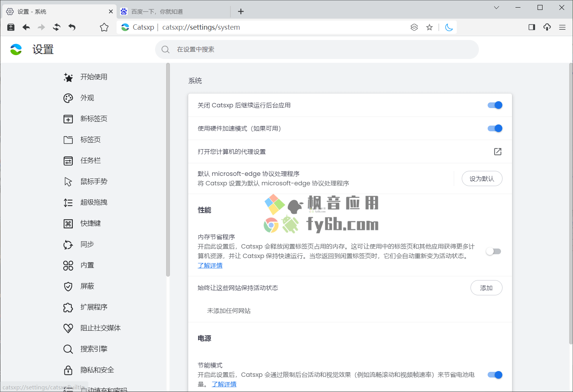Click the 屏蔽 shield icon
This screenshot has width=573, height=392.
point(68,287)
